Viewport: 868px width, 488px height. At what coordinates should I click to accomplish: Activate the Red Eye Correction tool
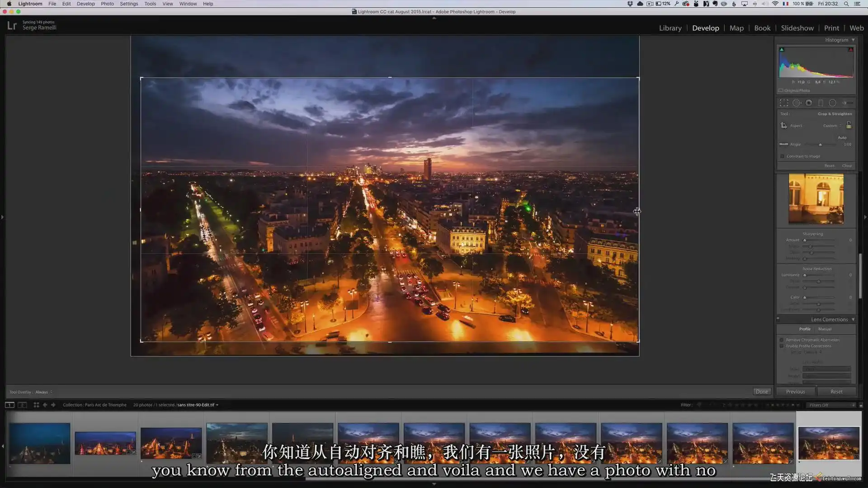click(809, 103)
